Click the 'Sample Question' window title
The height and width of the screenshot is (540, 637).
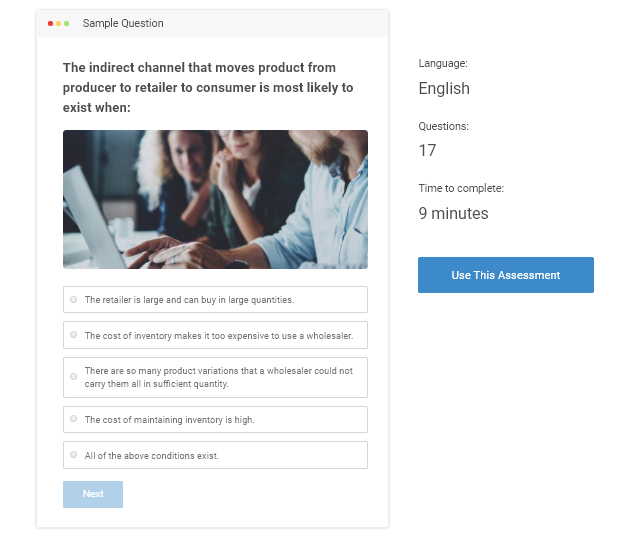[x=123, y=23]
